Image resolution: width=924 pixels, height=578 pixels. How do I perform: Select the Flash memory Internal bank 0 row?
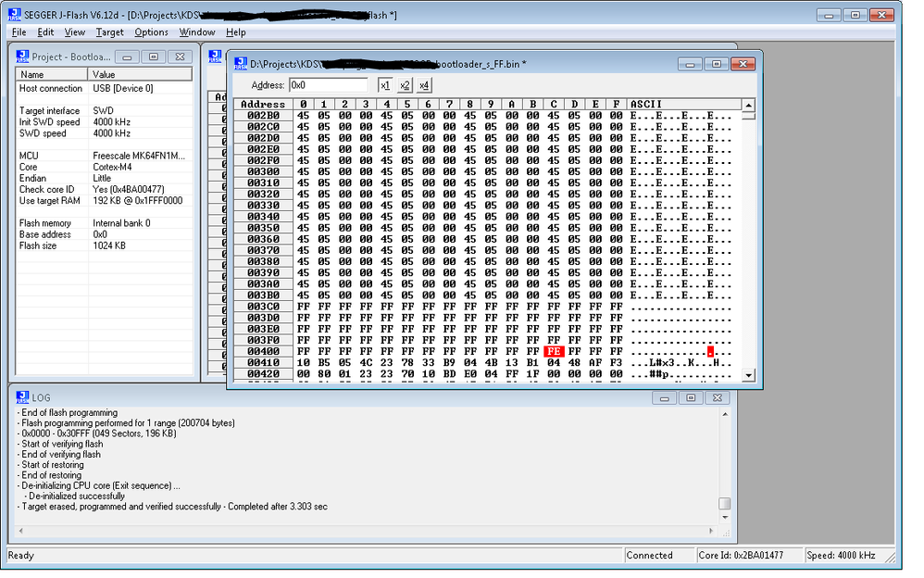[105, 223]
